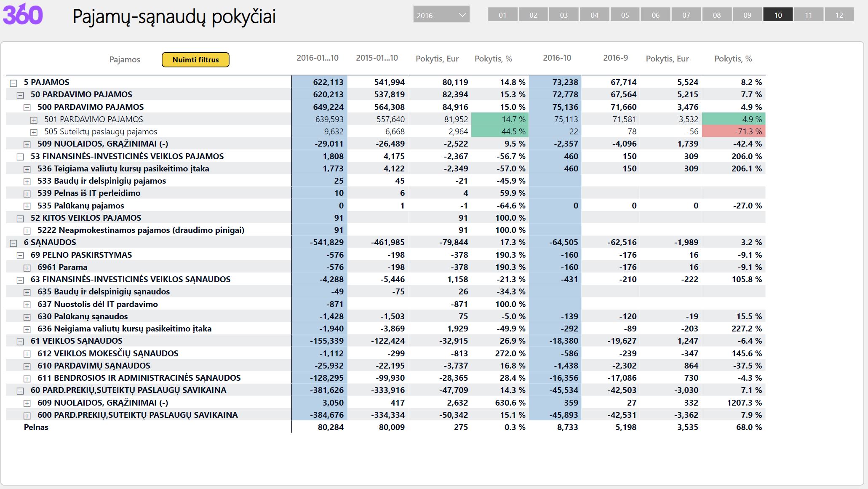Viewport: 868px width, 489px height.
Task: Expand 505 Suteiktų paslaugų pajamos
Action: [x=34, y=132]
